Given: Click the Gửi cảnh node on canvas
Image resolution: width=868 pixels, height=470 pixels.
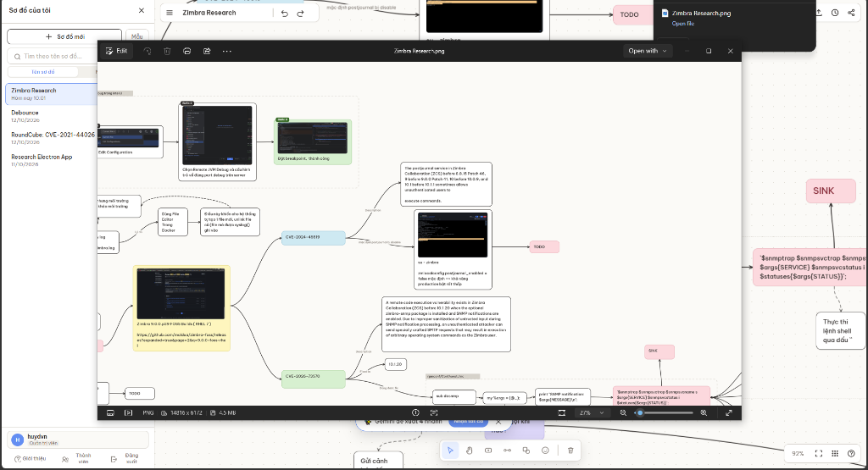Looking at the screenshot, I should coord(378,461).
